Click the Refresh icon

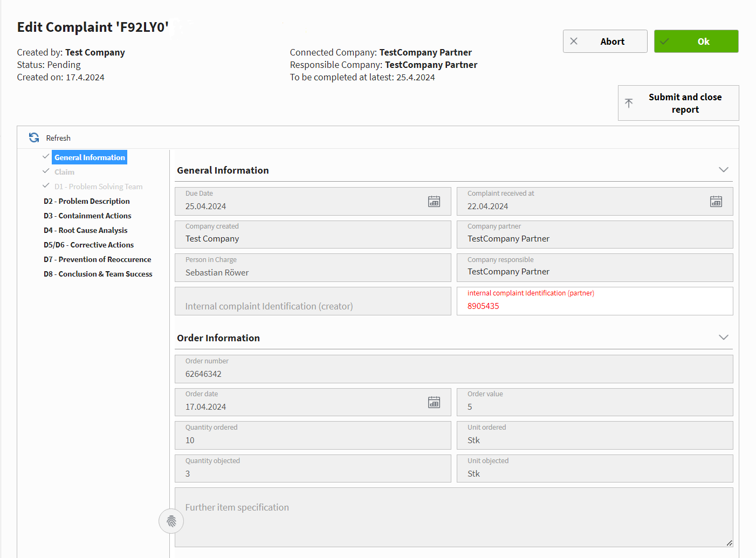pyautogui.click(x=34, y=137)
